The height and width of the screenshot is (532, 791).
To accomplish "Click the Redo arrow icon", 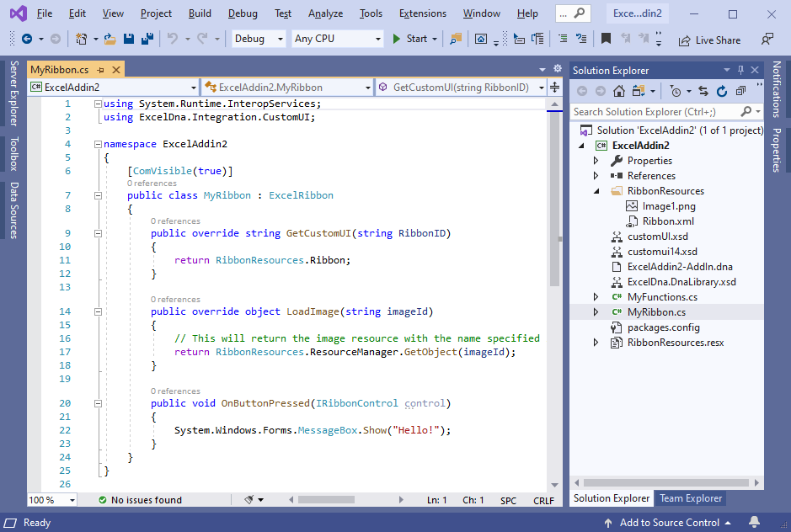I will 203,39.
